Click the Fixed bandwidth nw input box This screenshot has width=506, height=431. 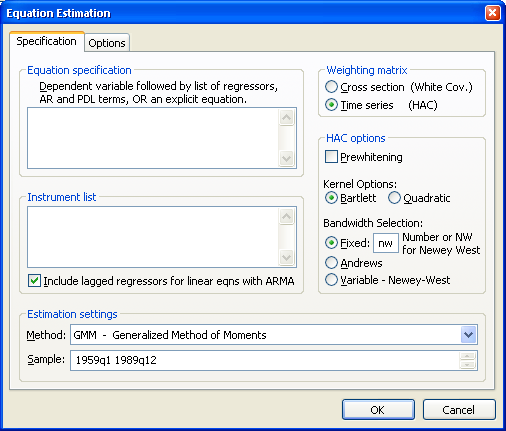386,243
